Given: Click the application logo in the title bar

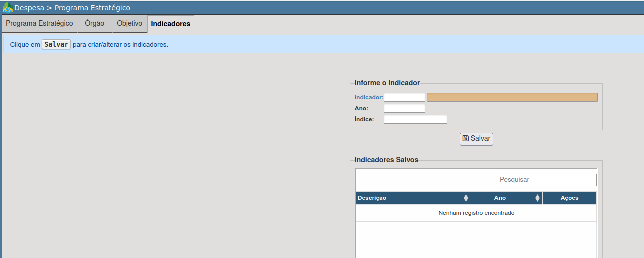Looking at the screenshot, I should click(8, 8).
